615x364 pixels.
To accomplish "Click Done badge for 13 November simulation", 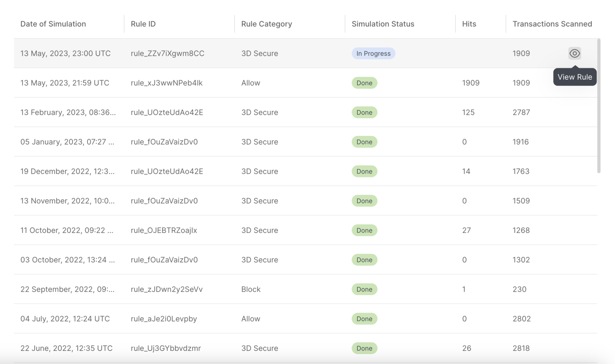I will tap(364, 201).
